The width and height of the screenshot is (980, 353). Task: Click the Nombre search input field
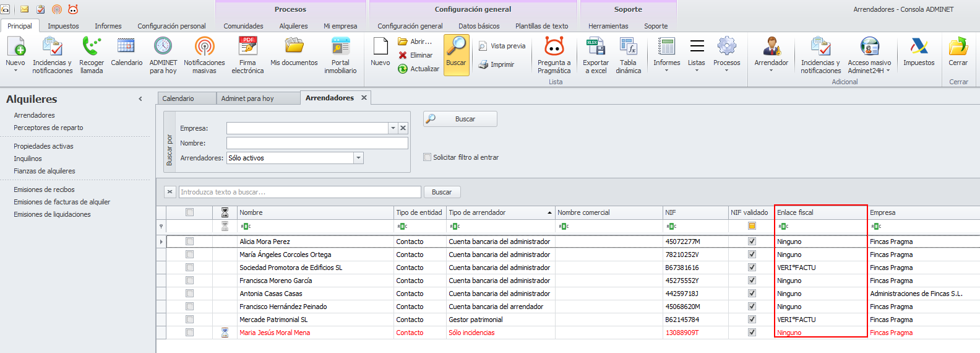pyautogui.click(x=317, y=143)
